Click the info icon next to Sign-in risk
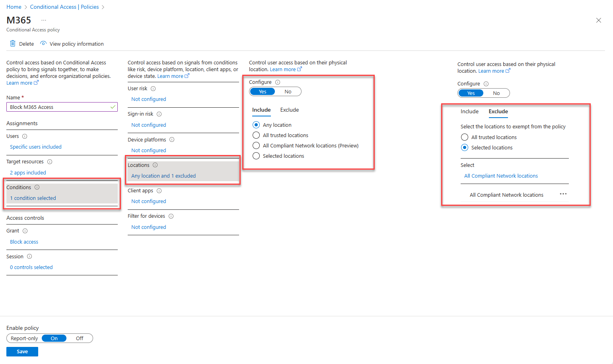This screenshot has width=613, height=364. point(159,114)
